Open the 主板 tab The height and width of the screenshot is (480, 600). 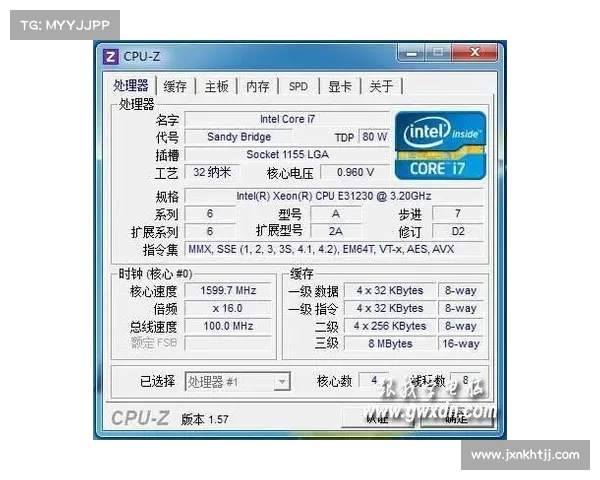(217, 87)
